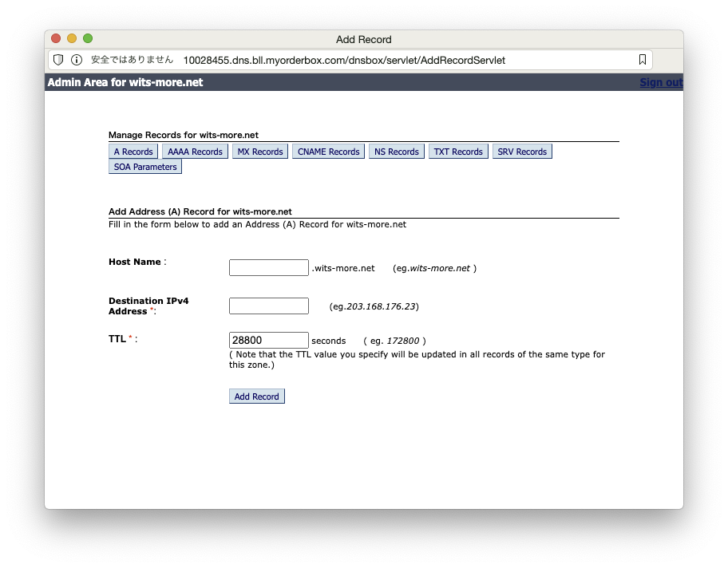Screen dimensions: 728x568
Task: View TXT Records
Action: pos(458,152)
